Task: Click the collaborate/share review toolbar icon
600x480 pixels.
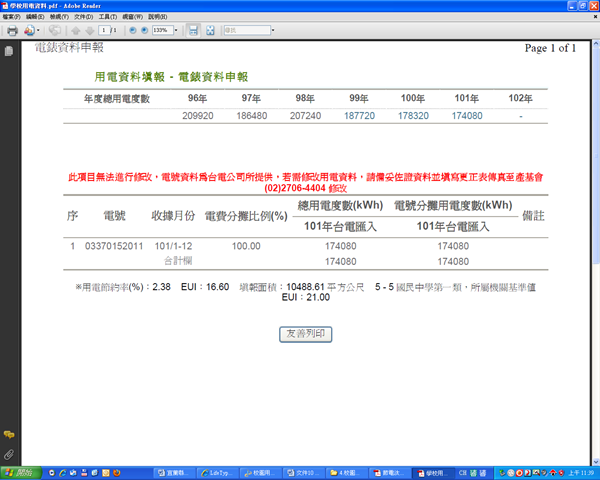Action: (29, 30)
